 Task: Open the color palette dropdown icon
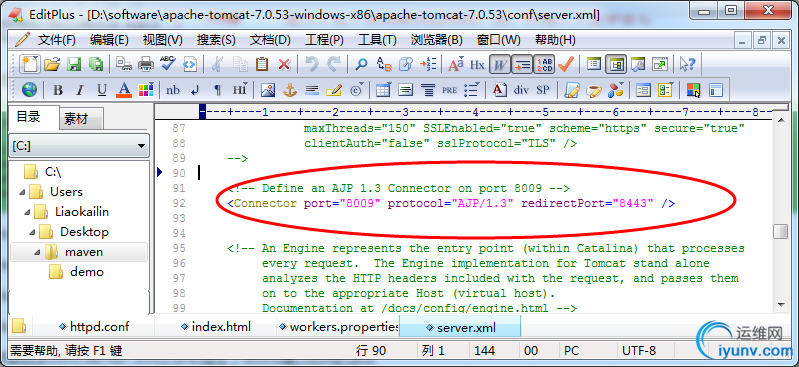pos(145,90)
